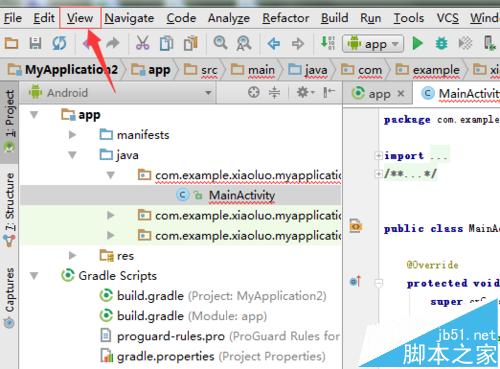Click the green Run app button
This screenshot has height=369, width=500.
click(x=417, y=43)
